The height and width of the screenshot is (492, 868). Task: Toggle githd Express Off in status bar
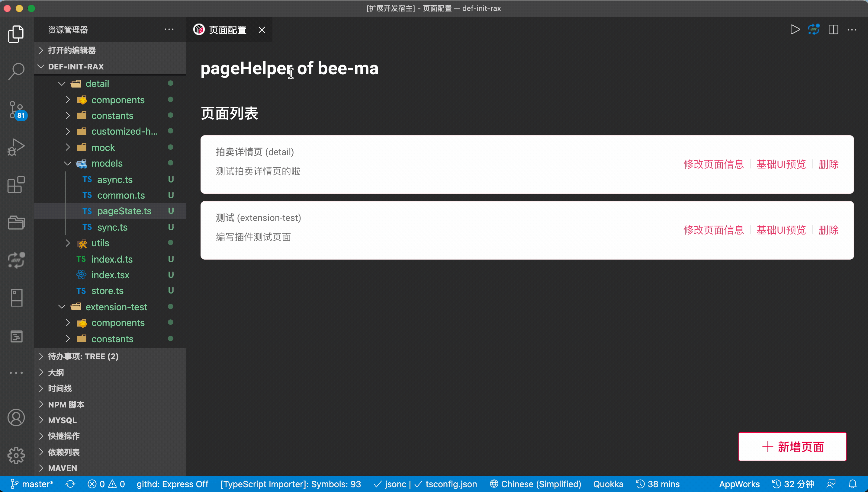[172, 484]
